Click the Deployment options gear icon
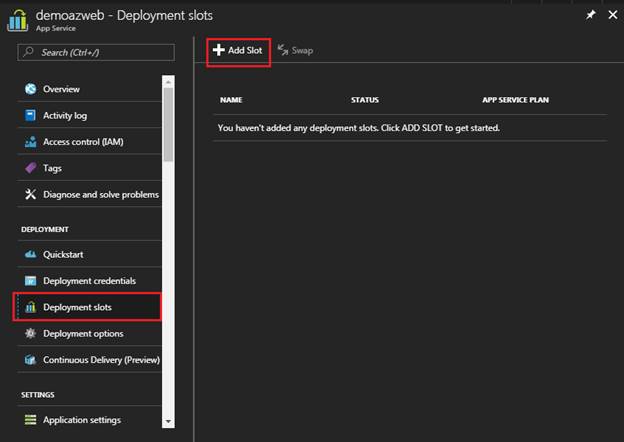 30,333
